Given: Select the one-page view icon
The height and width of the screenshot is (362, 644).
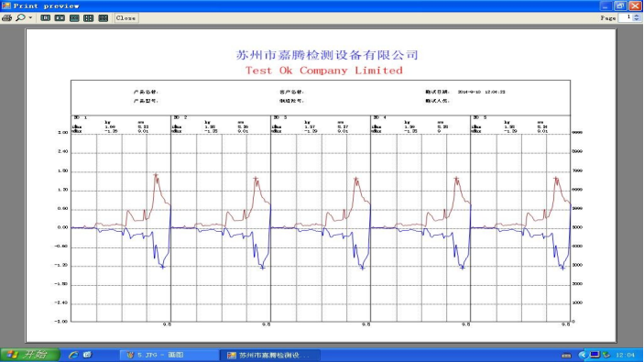Looking at the screenshot, I should 45,18.
